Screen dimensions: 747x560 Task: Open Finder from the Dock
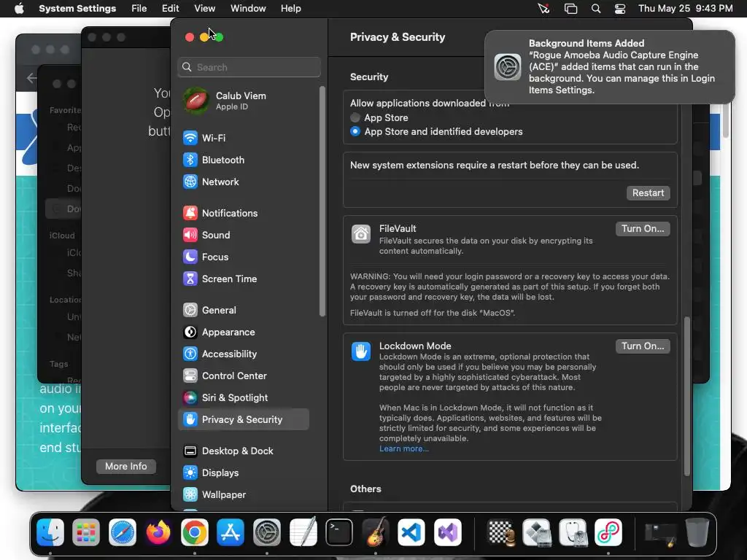coord(50,532)
